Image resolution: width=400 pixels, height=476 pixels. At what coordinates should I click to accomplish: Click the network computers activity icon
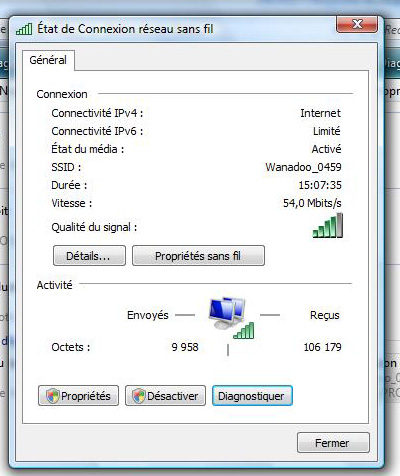point(227,313)
